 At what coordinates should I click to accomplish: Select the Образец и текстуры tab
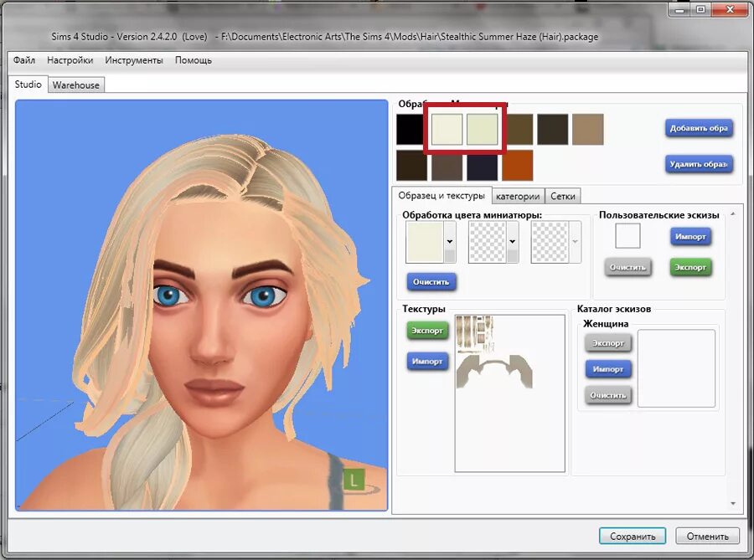[442, 196]
